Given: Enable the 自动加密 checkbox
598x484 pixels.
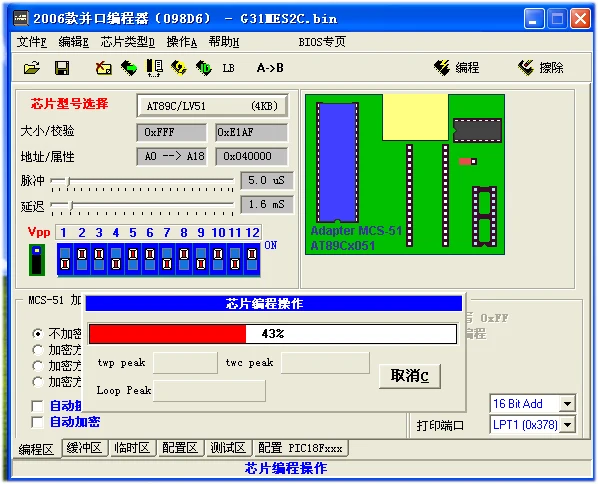Looking at the screenshot, I should 37,422.
